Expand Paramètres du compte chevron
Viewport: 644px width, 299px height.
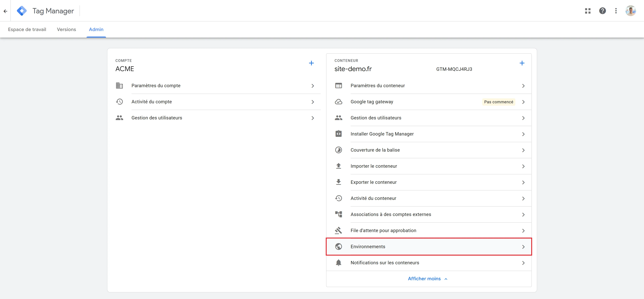click(313, 86)
